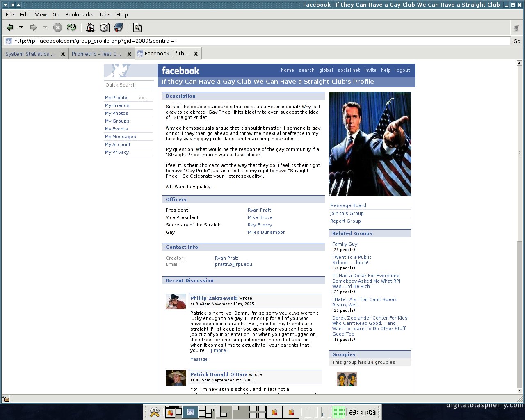Screen dimensions: 525x420
Task: Click the browser throbber icon
Action: (x=516, y=28)
